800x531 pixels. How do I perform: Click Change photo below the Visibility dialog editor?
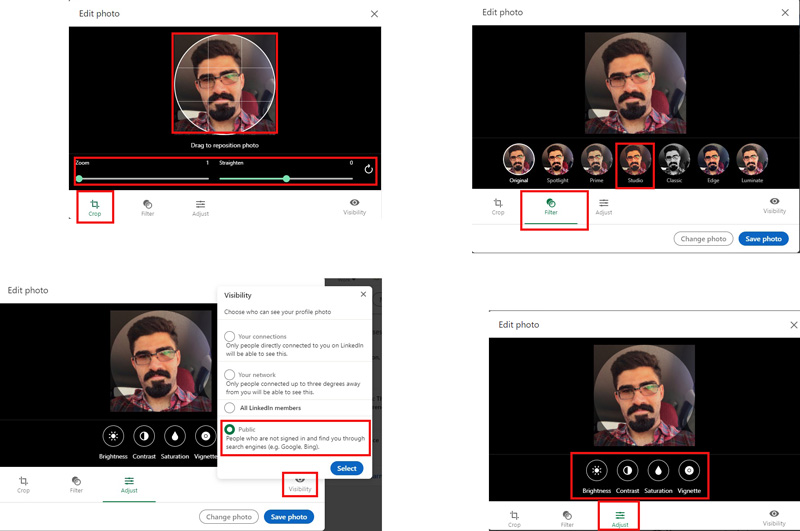pyautogui.click(x=229, y=517)
